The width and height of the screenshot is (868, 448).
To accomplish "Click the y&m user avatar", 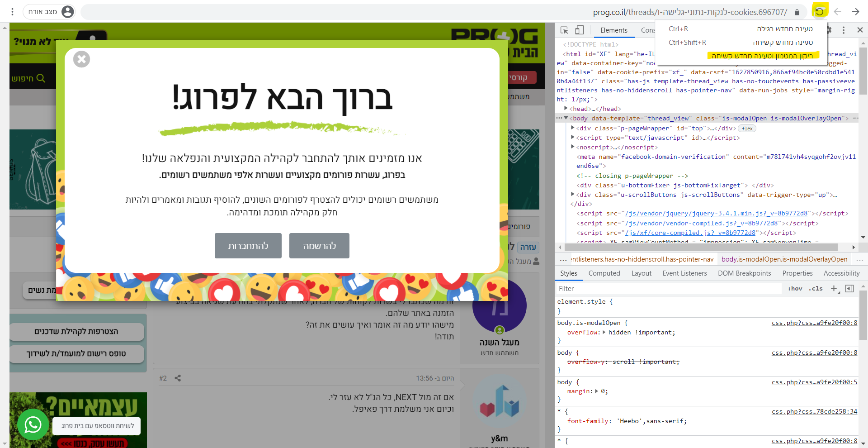I will [x=500, y=402].
